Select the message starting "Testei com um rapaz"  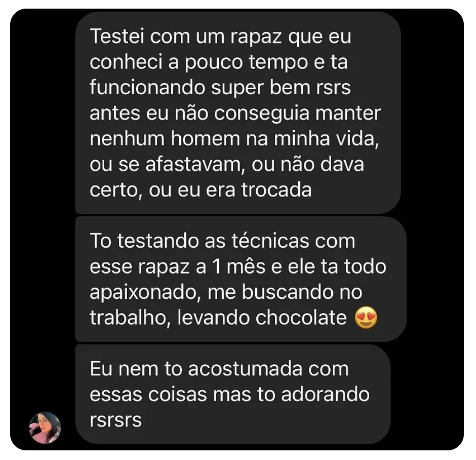coord(238,113)
